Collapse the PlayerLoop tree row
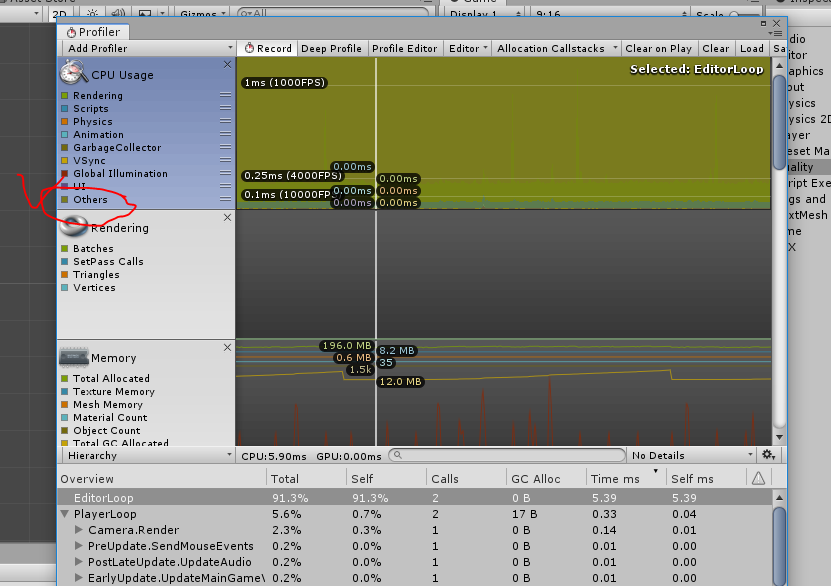 (65, 514)
